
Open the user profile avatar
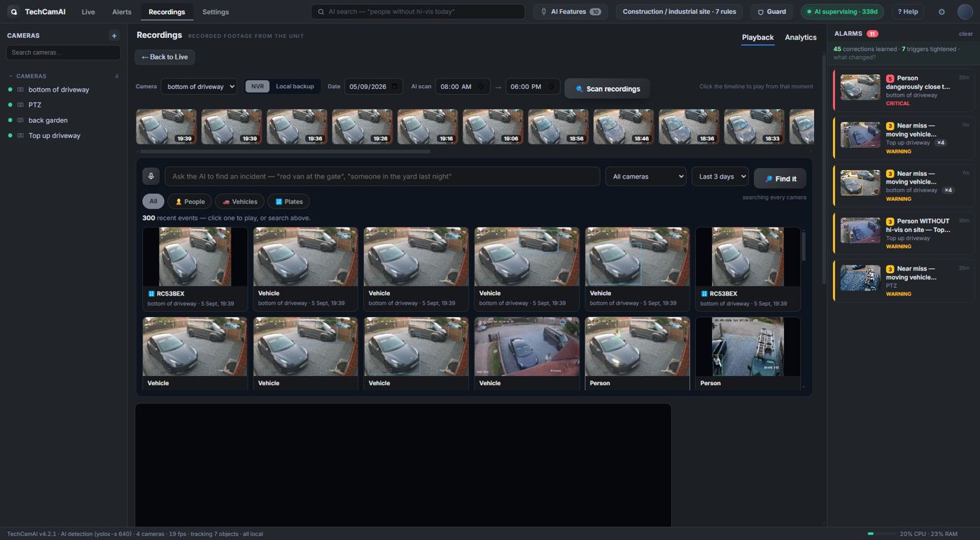click(x=965, y=12)
